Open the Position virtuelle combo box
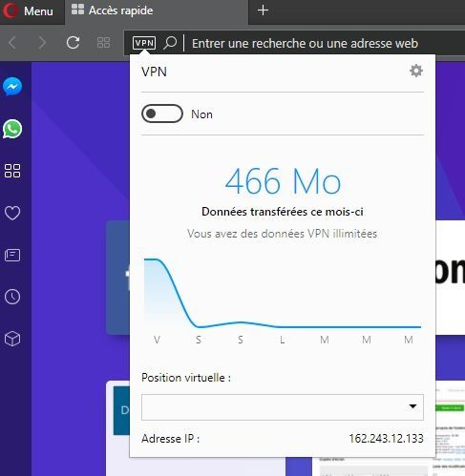465x476 pixels. [x=283, y=407]
